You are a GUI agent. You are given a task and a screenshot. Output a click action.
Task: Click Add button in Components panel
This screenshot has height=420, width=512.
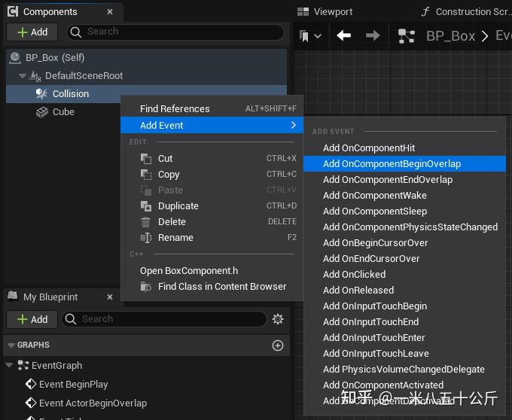(32, 32)
